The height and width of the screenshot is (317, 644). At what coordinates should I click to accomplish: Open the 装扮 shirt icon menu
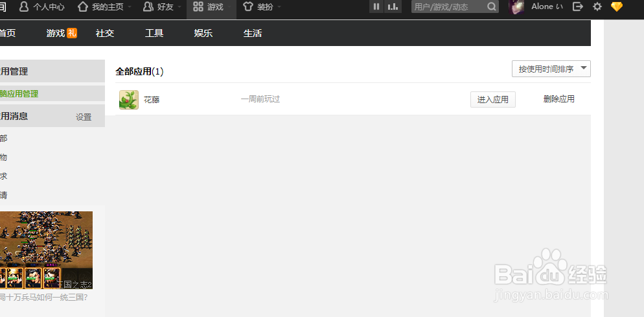[x=248, y=6]
